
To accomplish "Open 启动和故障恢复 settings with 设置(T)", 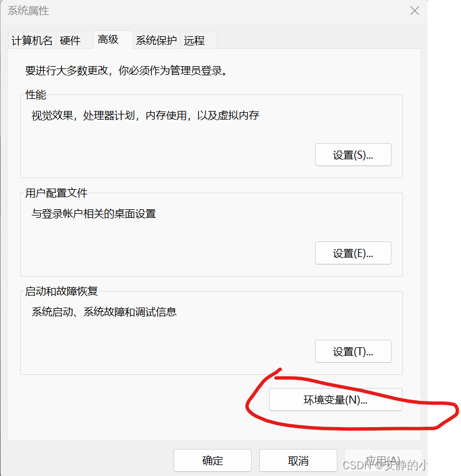I will pos(353,351).
